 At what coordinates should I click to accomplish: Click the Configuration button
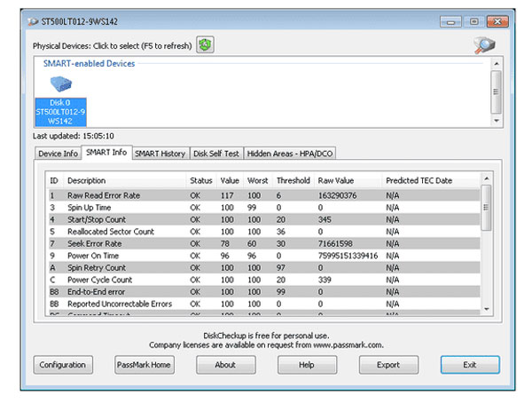tap(63, 365)
